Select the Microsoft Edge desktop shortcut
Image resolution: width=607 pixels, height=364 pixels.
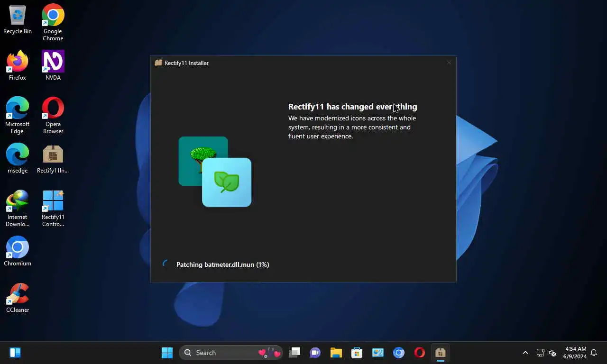[x=18, y=115]
